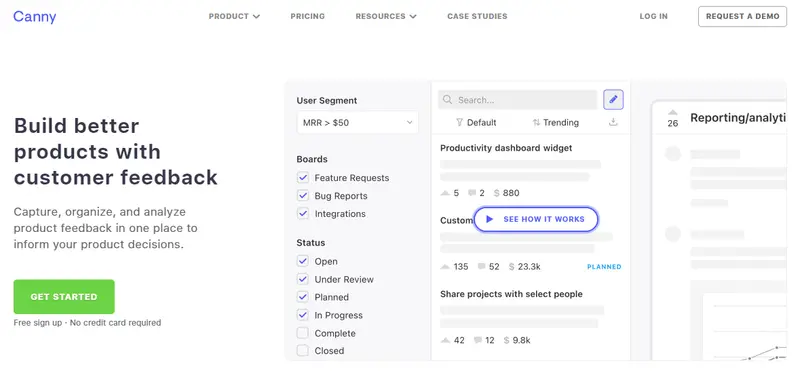The height and width of the screenshot is (371, 800).
Task: Enable the Complete status checkbox
Action: 303,333
